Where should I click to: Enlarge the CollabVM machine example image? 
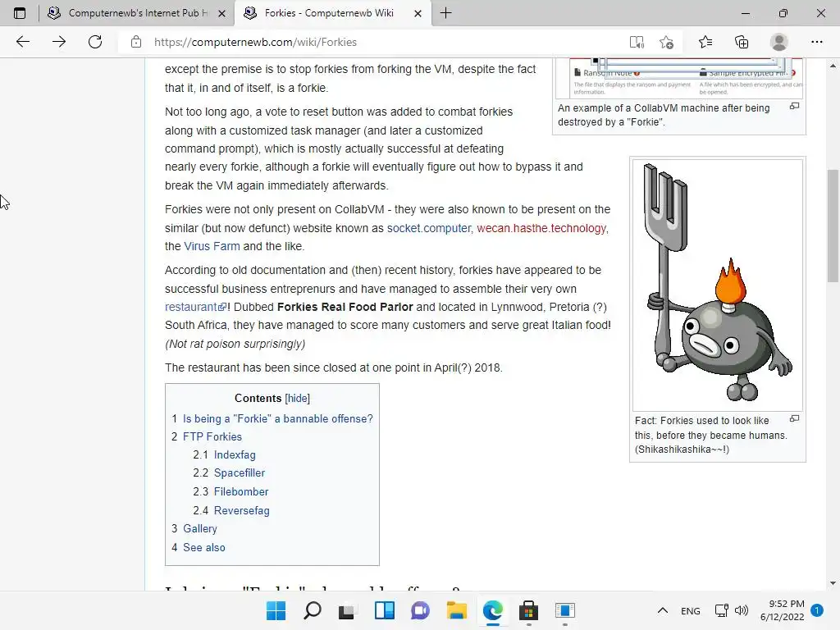click(794, 106)
